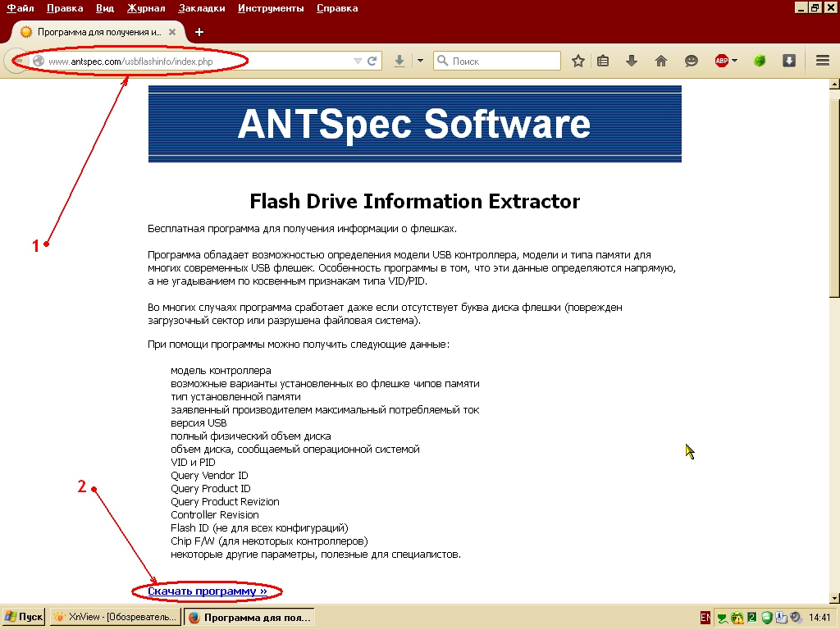
Task: Click the list item 'Query Product ID'
Action: pyautogui.click(x=211, y=489)
